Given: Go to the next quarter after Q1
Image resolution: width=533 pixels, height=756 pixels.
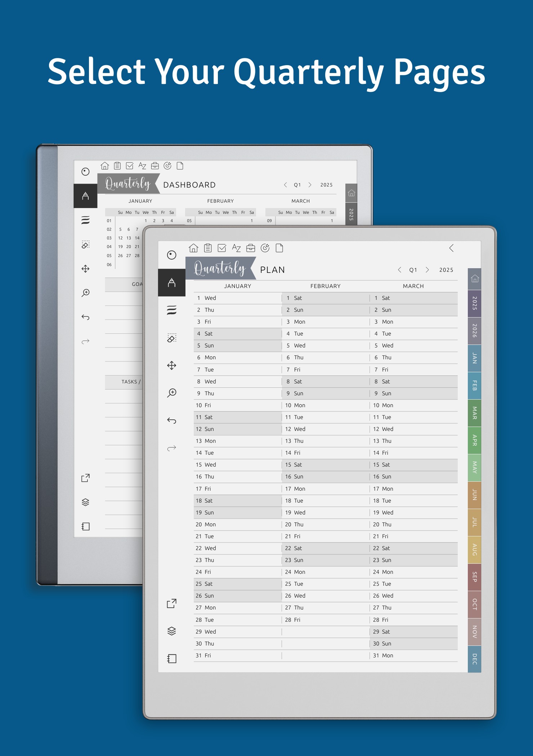Looking at the screenshot, I should pyautogui.click(x=427, y=270).
